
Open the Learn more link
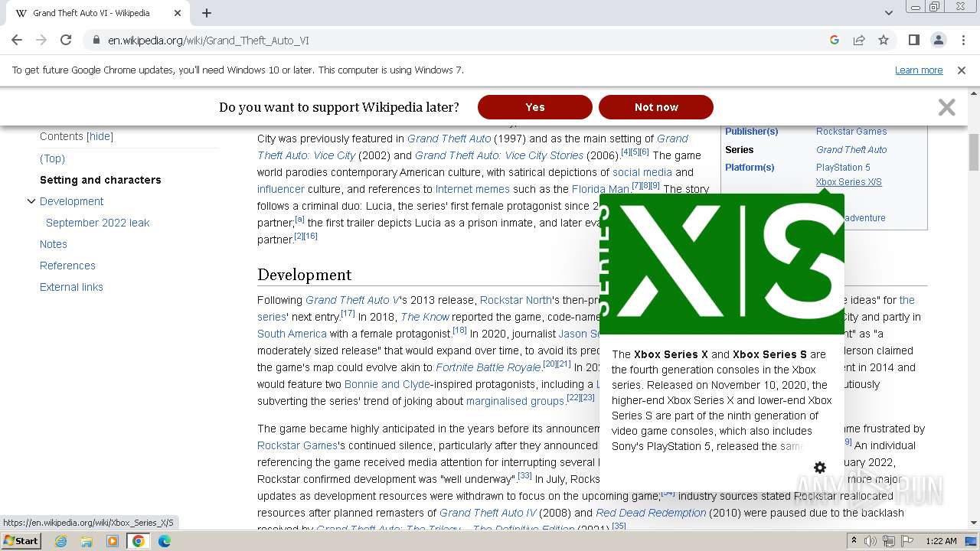[919, 70]
